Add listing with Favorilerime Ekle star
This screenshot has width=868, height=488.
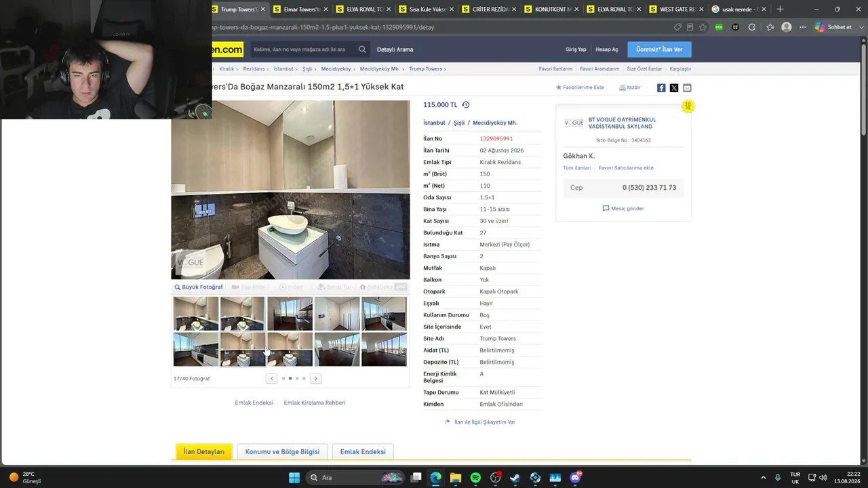pyautogui.click(x=580, y=87)
